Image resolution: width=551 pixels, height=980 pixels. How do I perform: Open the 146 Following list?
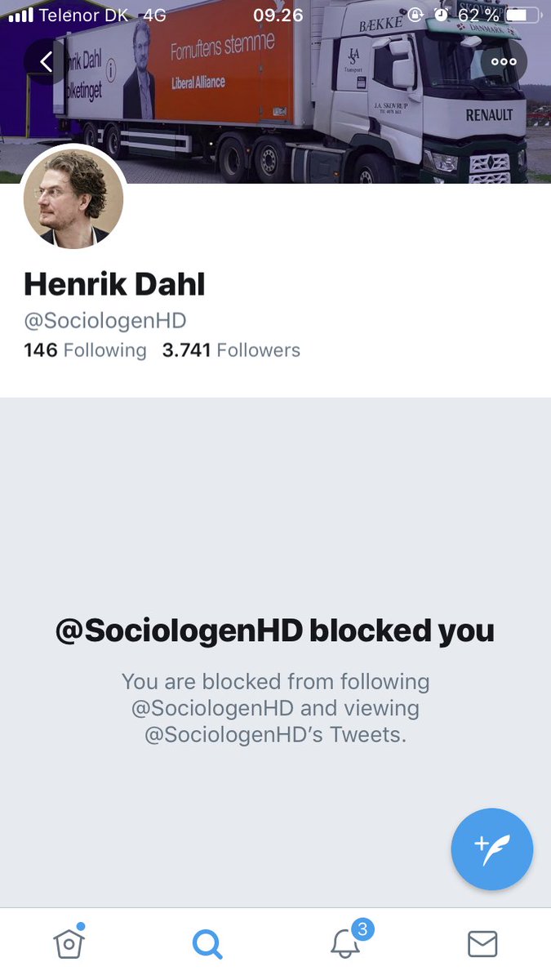pos(85,350)
